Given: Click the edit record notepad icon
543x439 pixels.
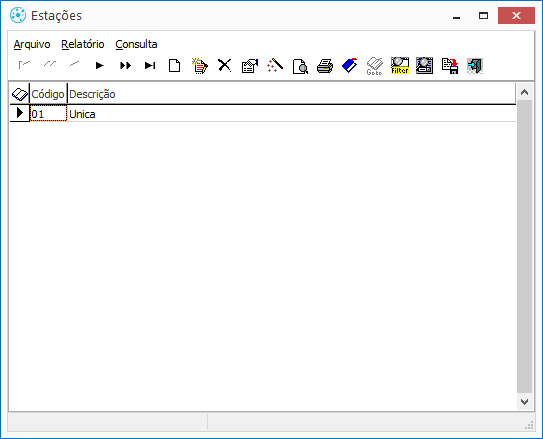Looking at the screenshot, I should pyautogui.click(x=200, y=65).
